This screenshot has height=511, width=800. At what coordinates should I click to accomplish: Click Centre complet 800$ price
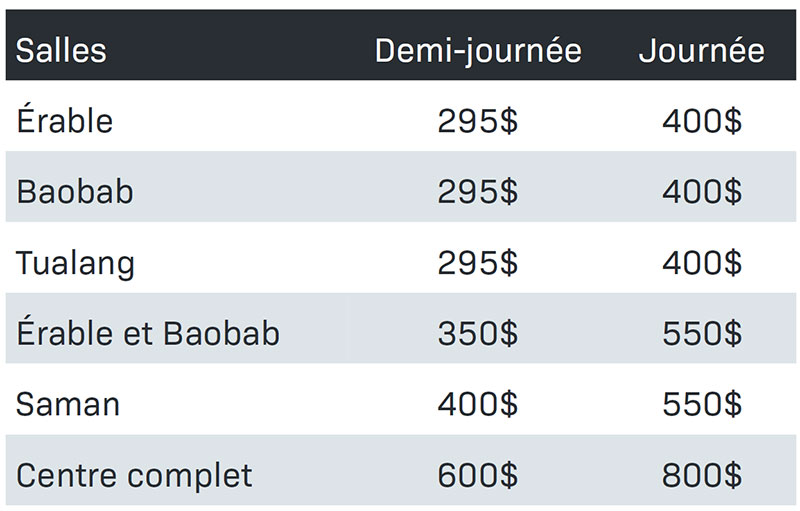pyautogui.click(x=702, y=475)
